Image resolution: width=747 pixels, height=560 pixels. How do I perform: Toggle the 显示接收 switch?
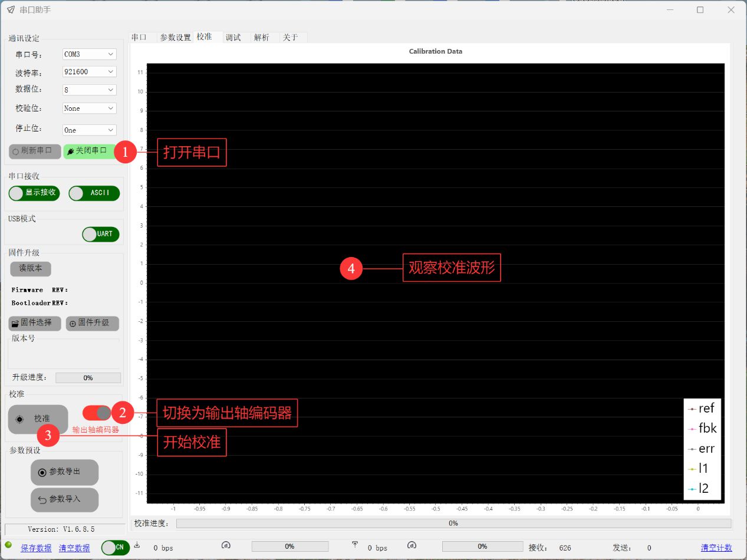point(34,193)
